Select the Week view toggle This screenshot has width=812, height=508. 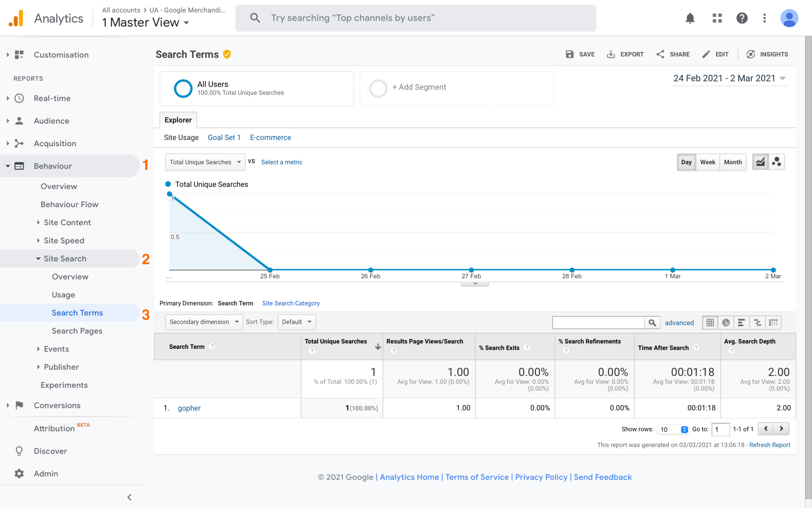point(707,162)
